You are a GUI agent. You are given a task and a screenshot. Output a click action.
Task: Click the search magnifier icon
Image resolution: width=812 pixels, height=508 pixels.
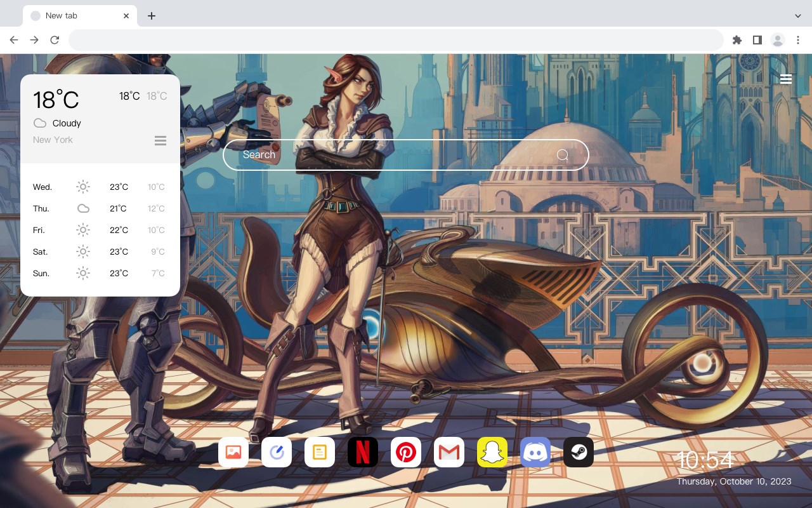[x=563, y=155]
